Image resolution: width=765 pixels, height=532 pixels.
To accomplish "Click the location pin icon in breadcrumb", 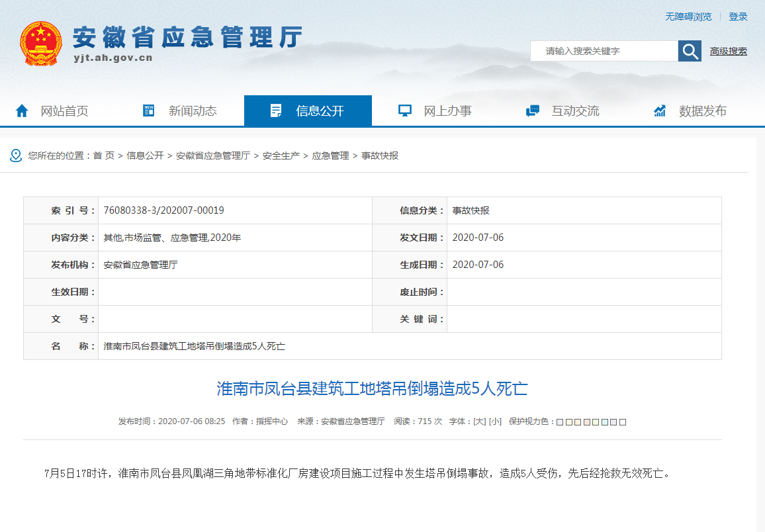I will 16,155.
